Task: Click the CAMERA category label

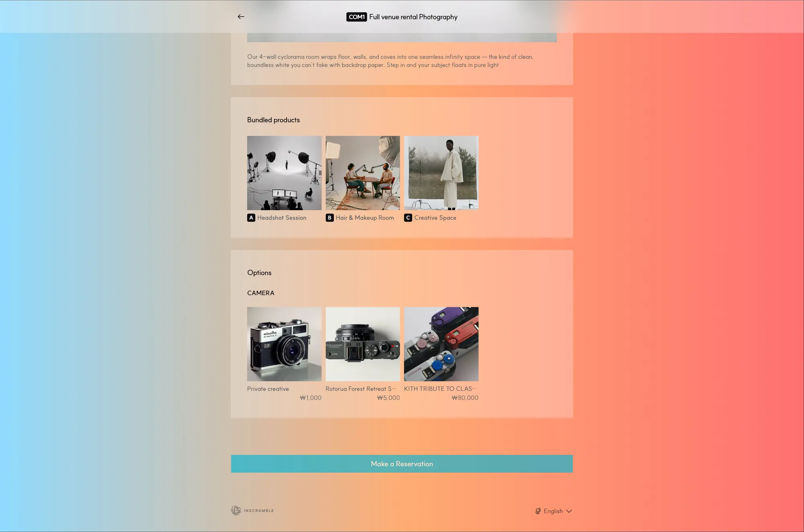Action: 260,293
